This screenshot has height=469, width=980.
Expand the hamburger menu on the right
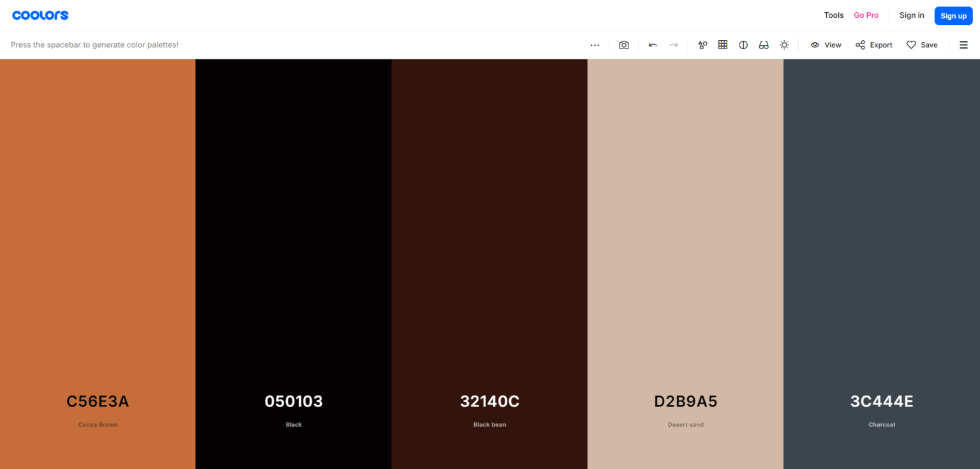[x=964, y=45]
